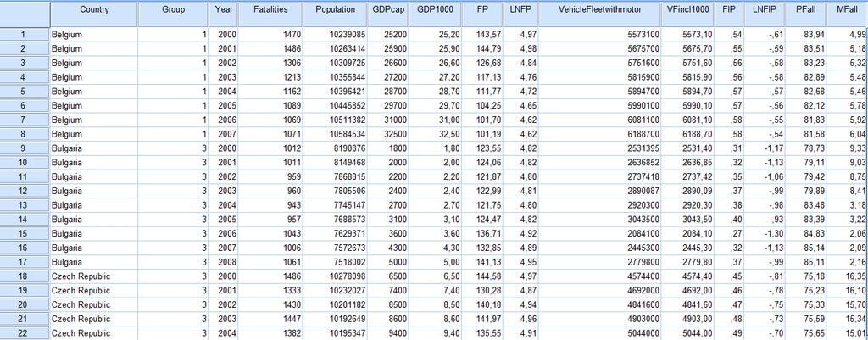Select the LNFP column header
The image size is (868, 340).
tap(520, 14)
